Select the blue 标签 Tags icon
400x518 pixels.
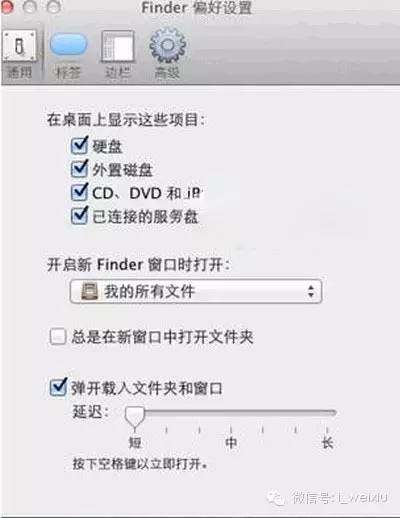68,44
